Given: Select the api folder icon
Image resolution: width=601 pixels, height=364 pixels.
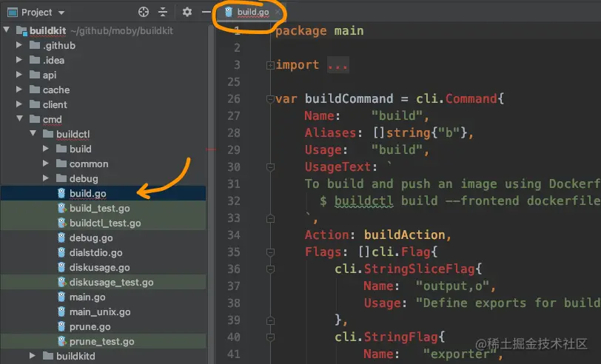Looking at the screenshot, I should [35, 75].
